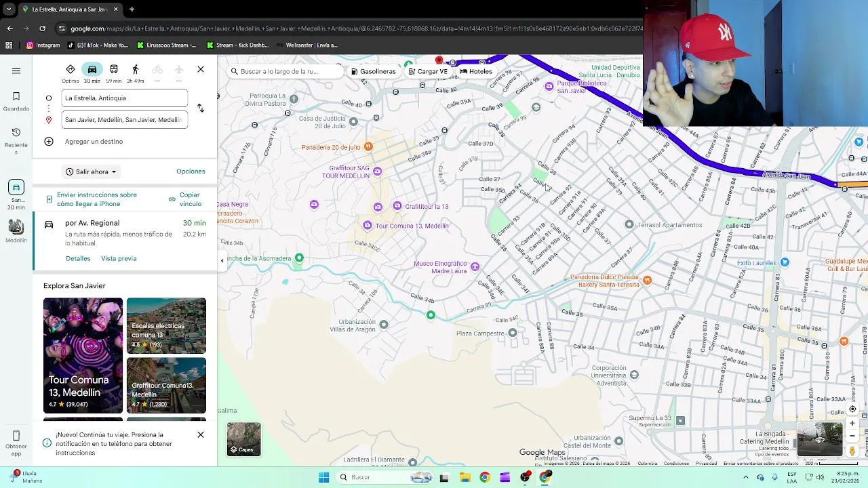This screenshot has height=488, width=868.
Task: Click Terrasol Apartamentos marker
Action: coord(629,224)
